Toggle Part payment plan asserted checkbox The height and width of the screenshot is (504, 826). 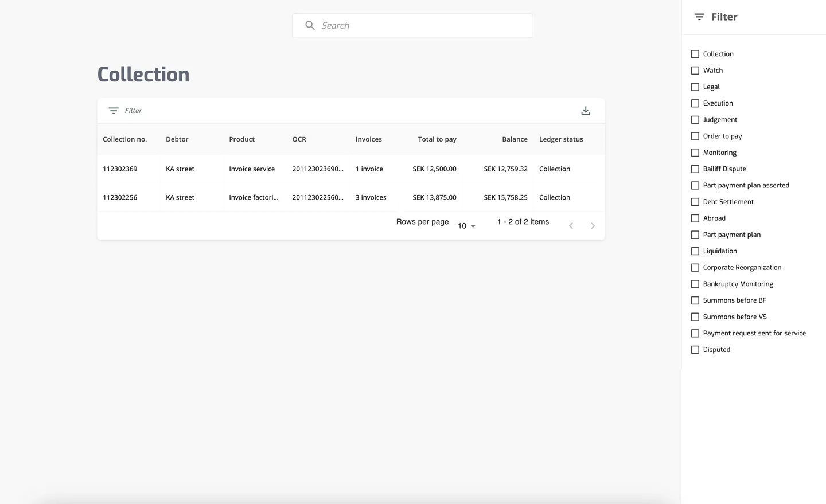tap(695, 186)
